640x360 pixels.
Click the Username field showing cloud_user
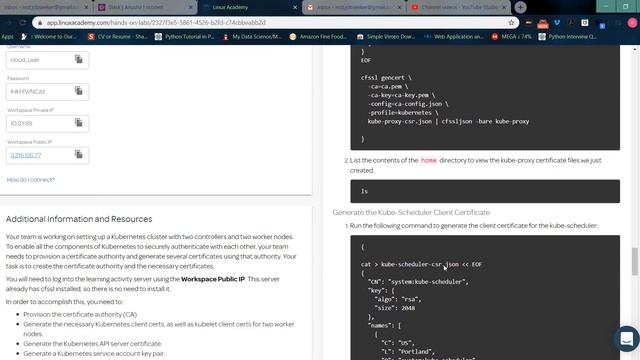pyautogui.click(x=47, y=60)
